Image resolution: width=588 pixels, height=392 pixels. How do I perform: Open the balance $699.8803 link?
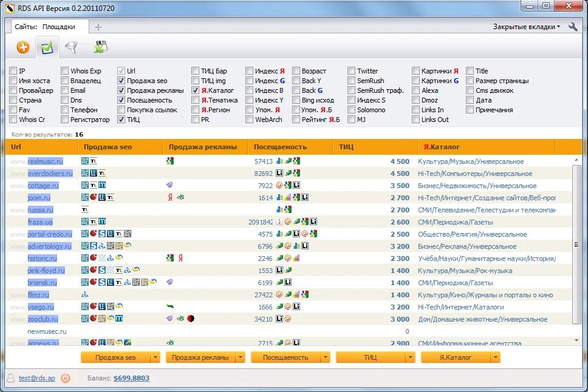131,378
